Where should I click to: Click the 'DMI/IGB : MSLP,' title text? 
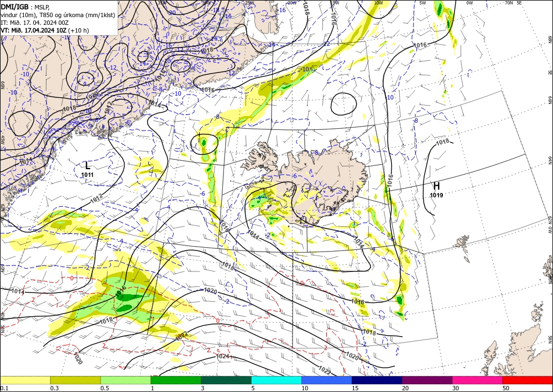pos(24,7)
